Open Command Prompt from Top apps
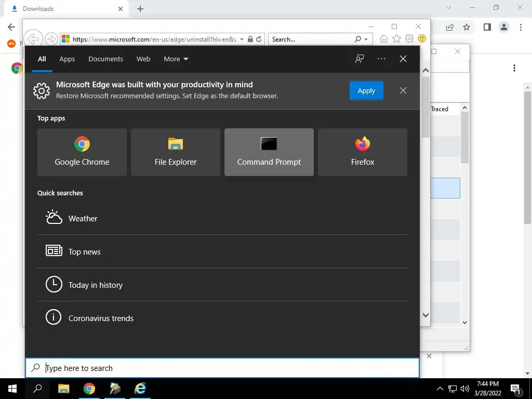This screenshot has height=399, width=532. 269,152
